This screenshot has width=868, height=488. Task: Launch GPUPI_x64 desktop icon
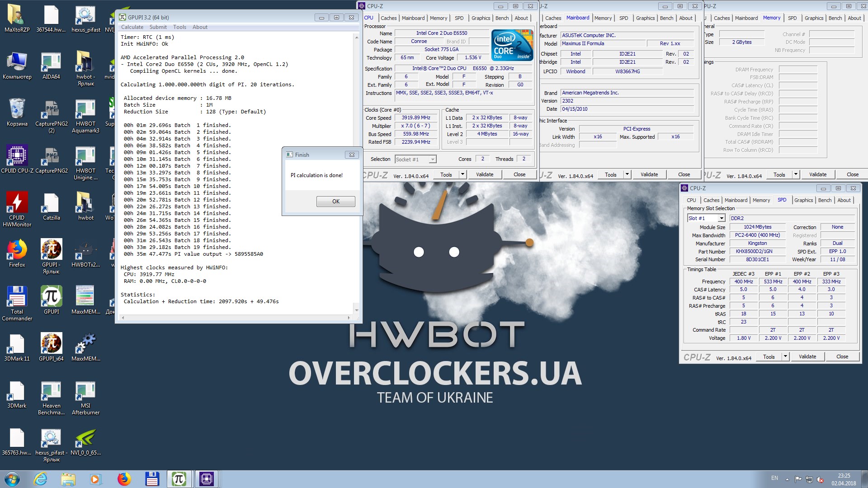point(51,347)
